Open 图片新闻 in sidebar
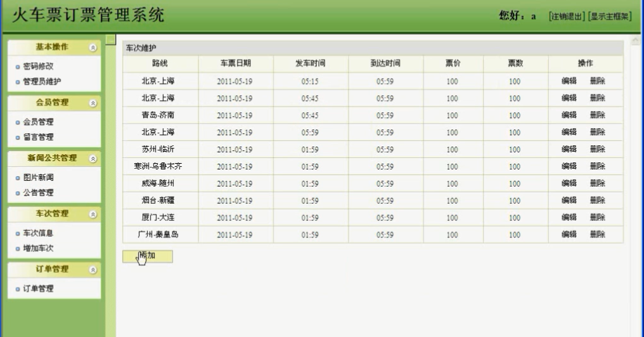The image size is (644, 337). (38, 177)
